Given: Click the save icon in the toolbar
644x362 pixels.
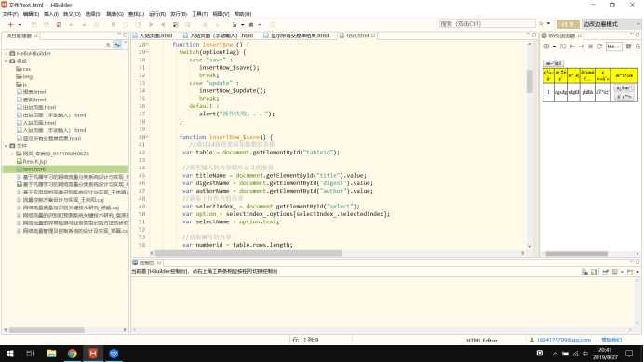Looking at the screenshot, I should coord(34,24).
